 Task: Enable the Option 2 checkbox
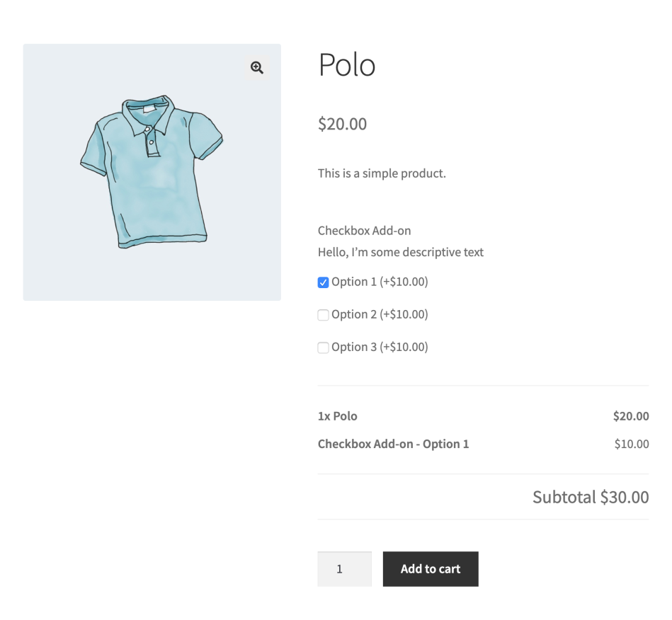click(x=323, y=315)
